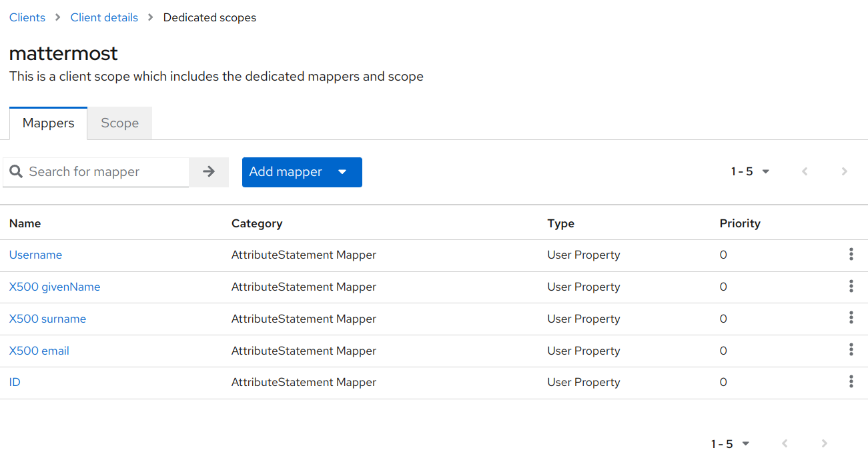Image resolution: width=868 pixels, height=458 pixels.
Task: Click the search submit arrow button
Action: click(209, 171)
